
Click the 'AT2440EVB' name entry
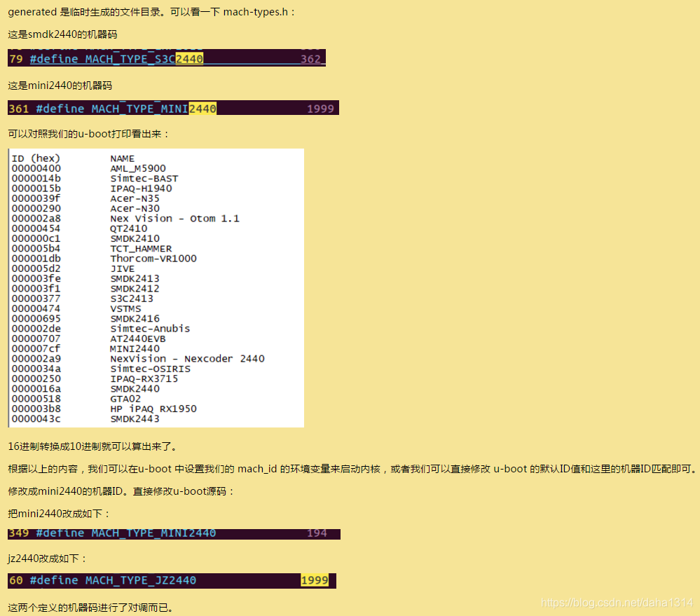(x=138, y=338)
